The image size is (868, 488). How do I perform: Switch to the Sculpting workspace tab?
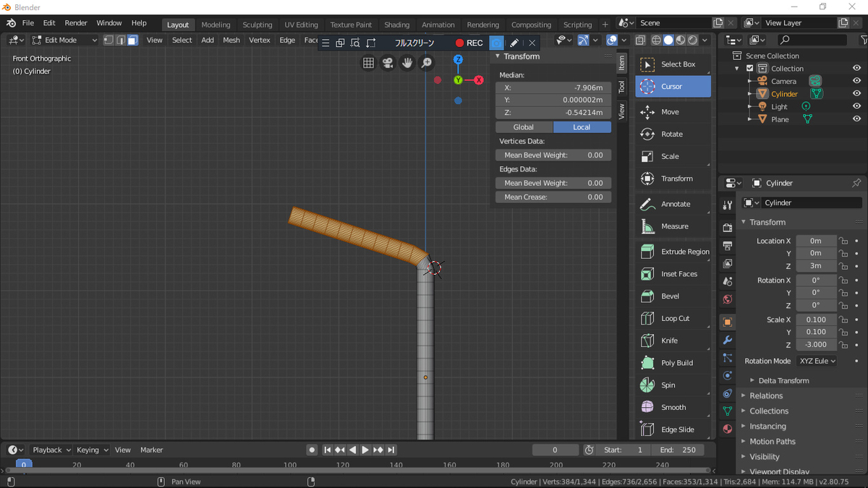(258, 25)
